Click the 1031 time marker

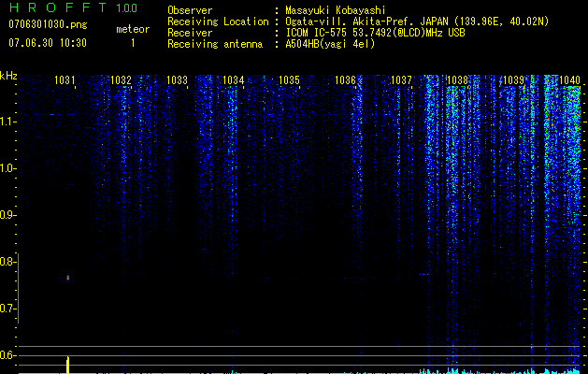65,79
